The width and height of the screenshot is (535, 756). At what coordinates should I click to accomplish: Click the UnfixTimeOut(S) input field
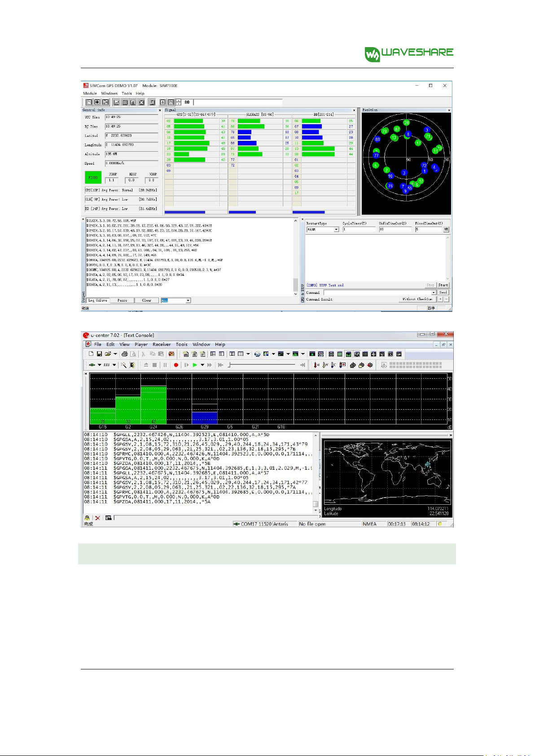(395, 230)
